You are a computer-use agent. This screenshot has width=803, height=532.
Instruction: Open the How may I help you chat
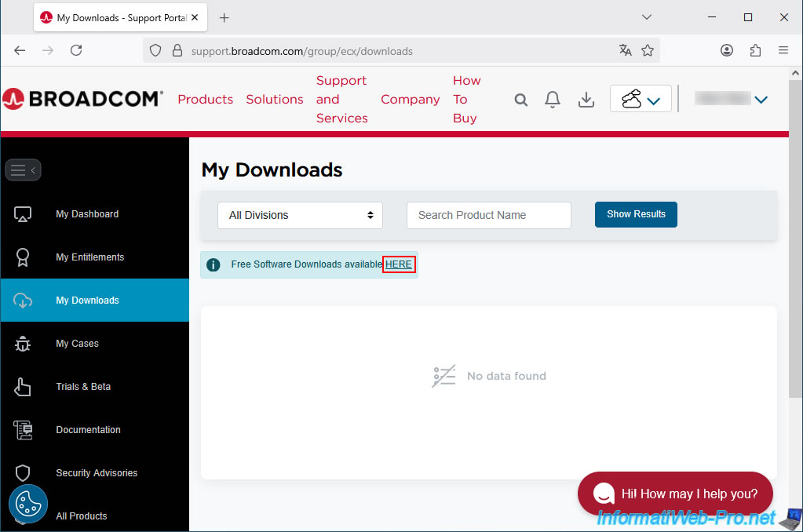[x=675, y=494]
